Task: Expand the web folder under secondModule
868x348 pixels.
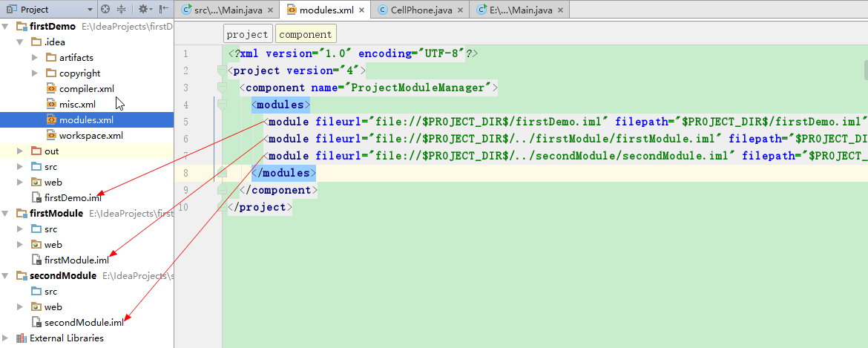Action: [x=20, y=307]
